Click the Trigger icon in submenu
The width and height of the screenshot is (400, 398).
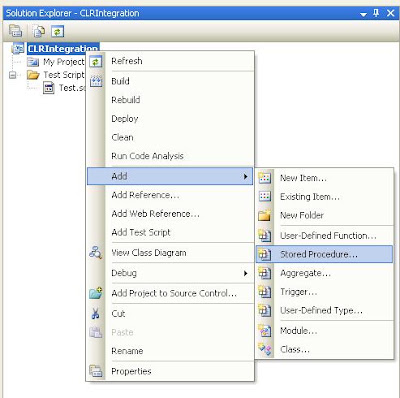(x=265, y=292)
